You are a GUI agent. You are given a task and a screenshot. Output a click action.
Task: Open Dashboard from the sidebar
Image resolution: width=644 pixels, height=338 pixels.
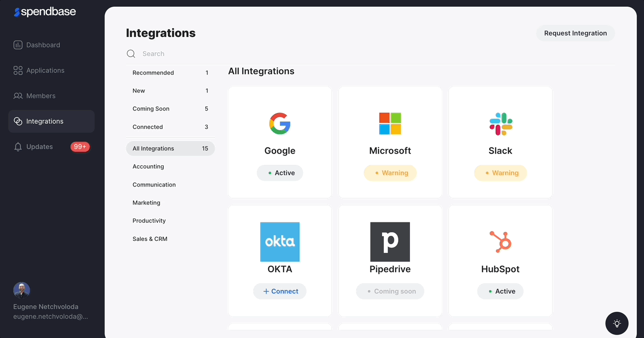click(43, 45)
